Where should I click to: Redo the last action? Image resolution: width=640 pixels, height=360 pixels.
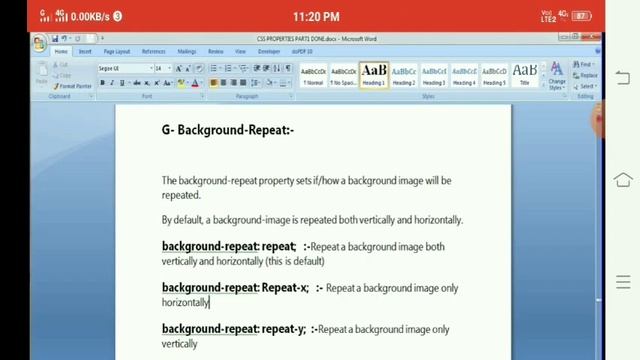click(x=77, y=39)
